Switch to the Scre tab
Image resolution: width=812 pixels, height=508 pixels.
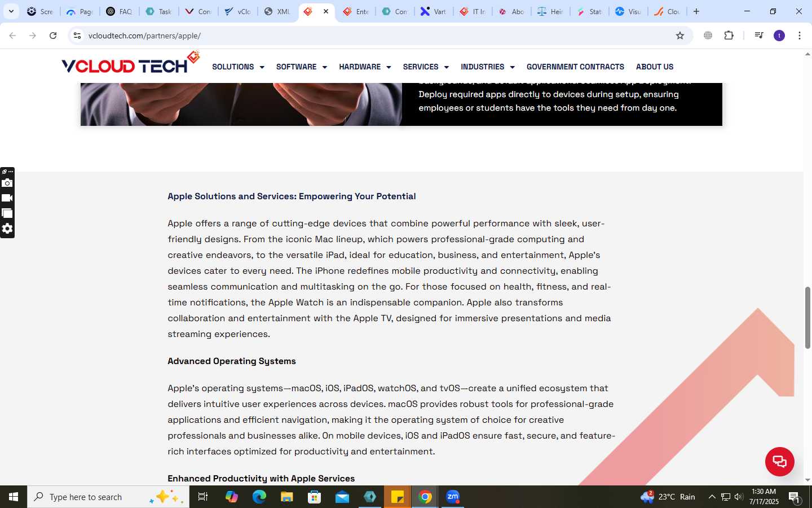(40, 11)
